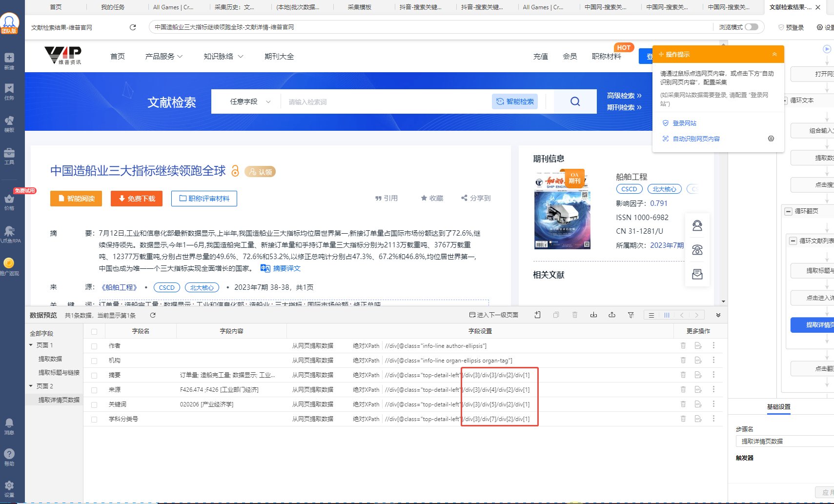Click the search magnifier on the webpage

(x=575, y=101)
